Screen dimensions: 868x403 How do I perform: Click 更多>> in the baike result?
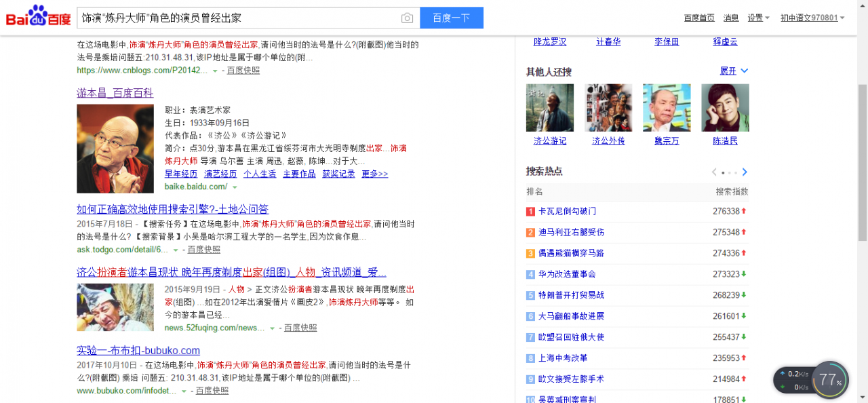coord(375,174)
